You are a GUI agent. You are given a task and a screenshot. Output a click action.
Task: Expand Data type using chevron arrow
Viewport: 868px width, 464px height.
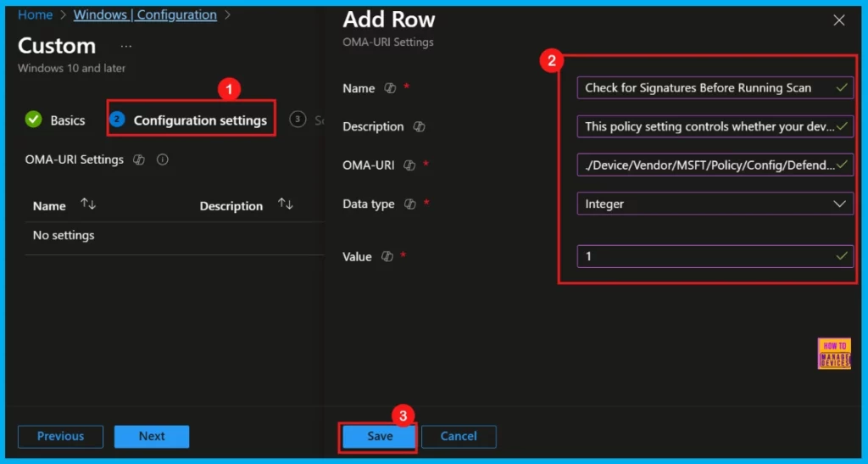click(x=839, y=204)
